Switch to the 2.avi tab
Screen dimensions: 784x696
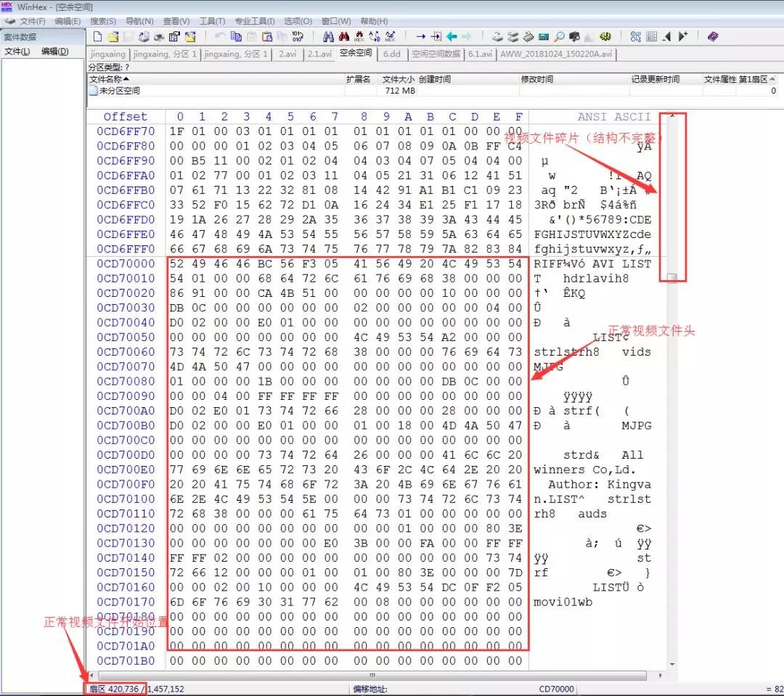(x=287, y=54)
